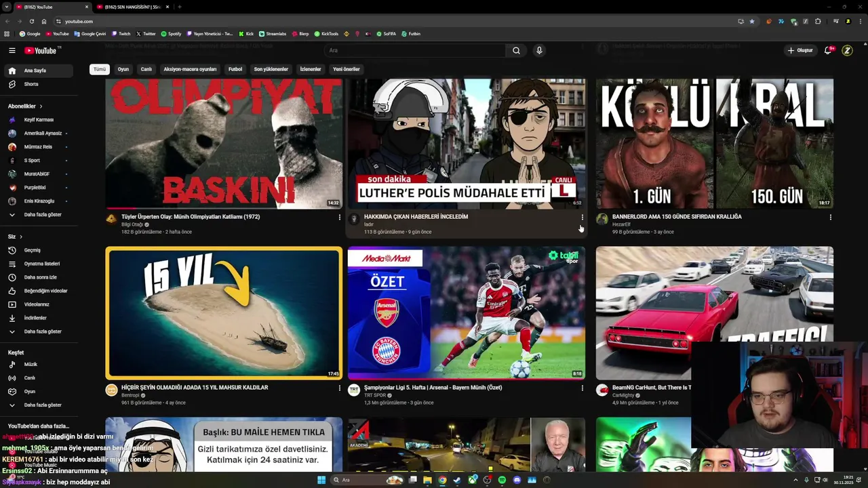Open Müzik under Keşfet
868x488 pixels.
point(38,365)
